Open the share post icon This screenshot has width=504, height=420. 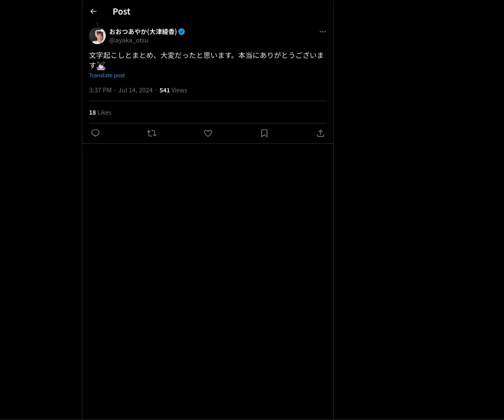[x=320, y=133]
